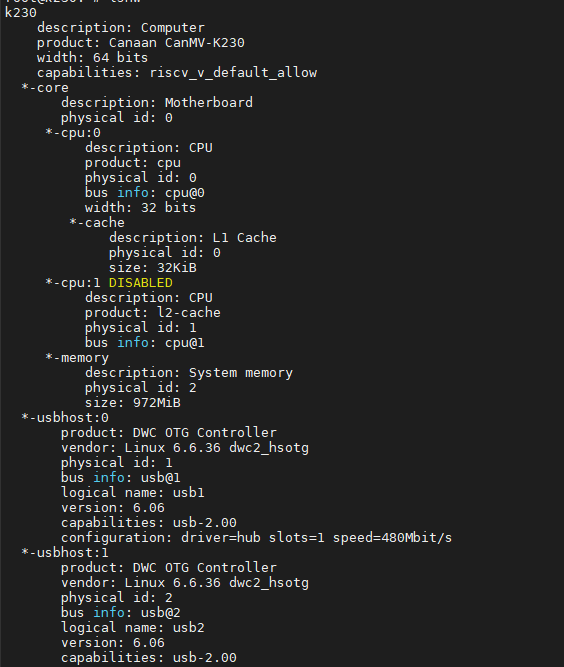Select the *-core tree node
The height and width of the screenshot is (667, 564).
[45, 88]
